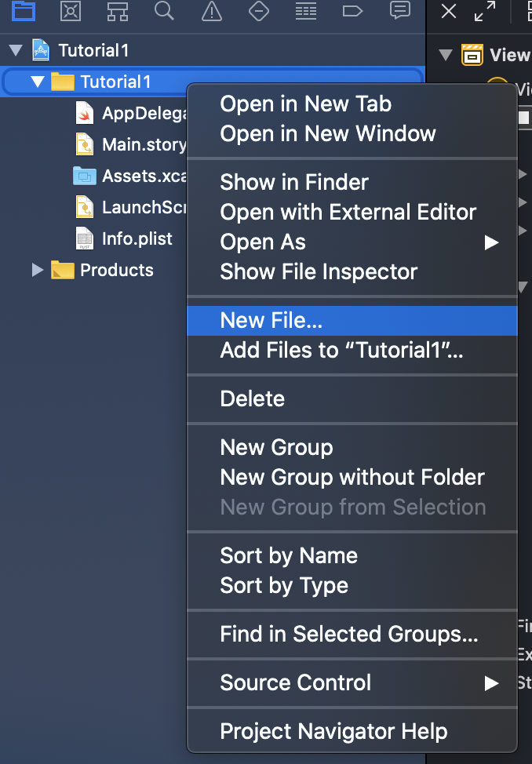Collapse the selected Tutorial1 group triangle
532x764 pixels.
coord(38,82)
